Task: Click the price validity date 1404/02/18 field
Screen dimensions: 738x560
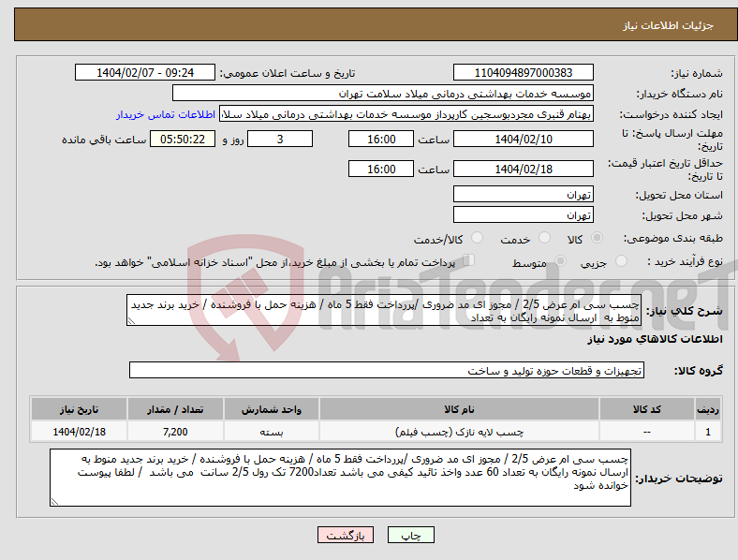Action: [524, 169]
